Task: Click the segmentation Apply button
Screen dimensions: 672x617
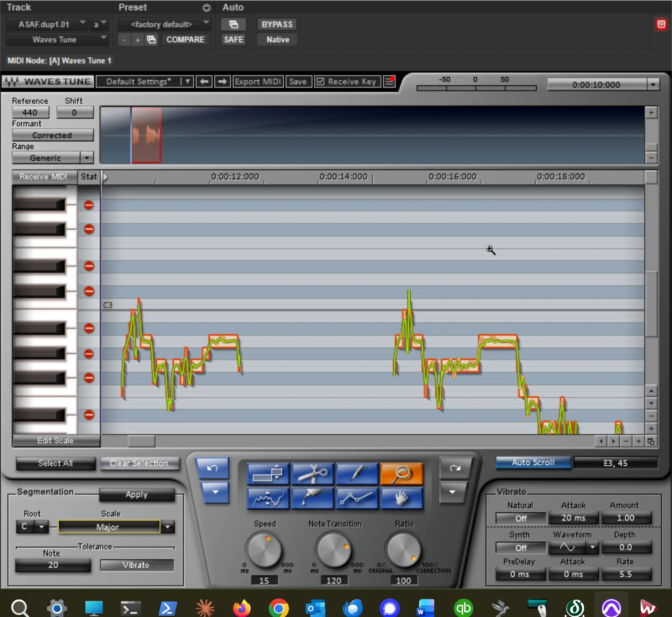Action: click(136, 495)
